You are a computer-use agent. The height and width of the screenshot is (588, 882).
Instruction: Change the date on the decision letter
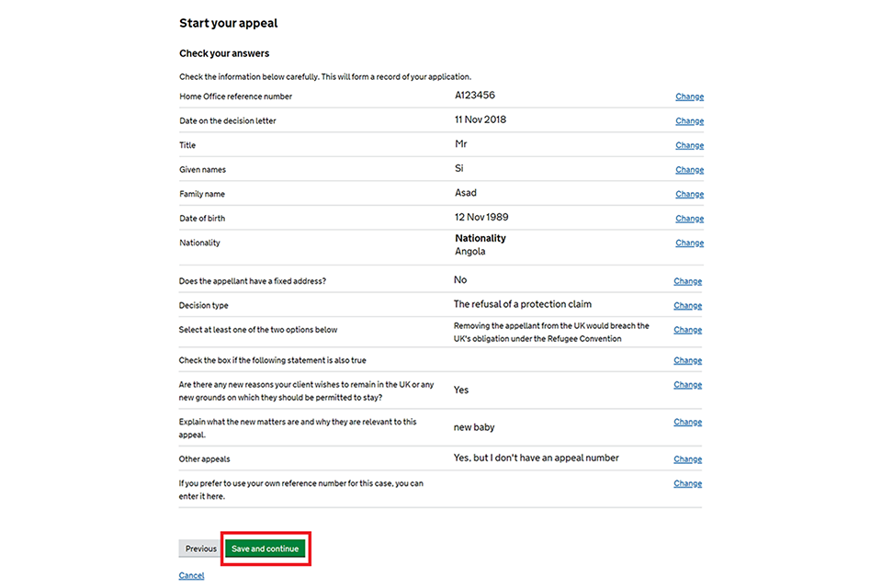pyautogui.click(x=689, y=121)
